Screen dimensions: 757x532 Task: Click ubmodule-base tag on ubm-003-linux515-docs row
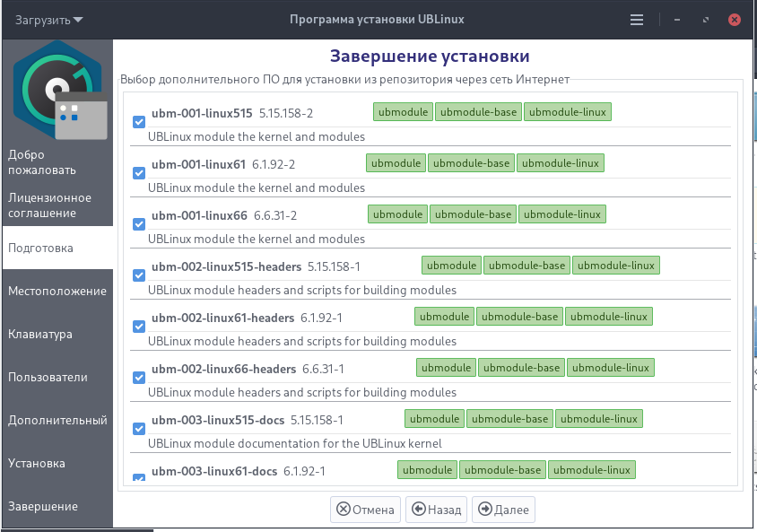[x=509, y=419]
